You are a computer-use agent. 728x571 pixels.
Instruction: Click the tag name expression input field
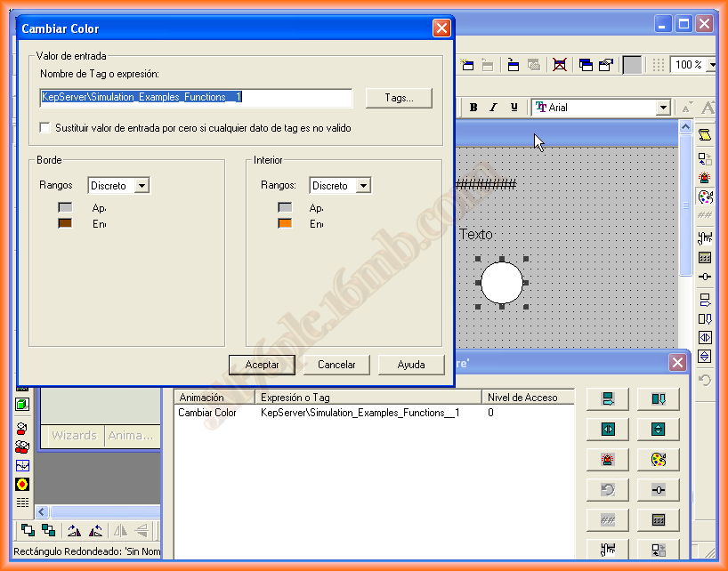coord(196,97)
